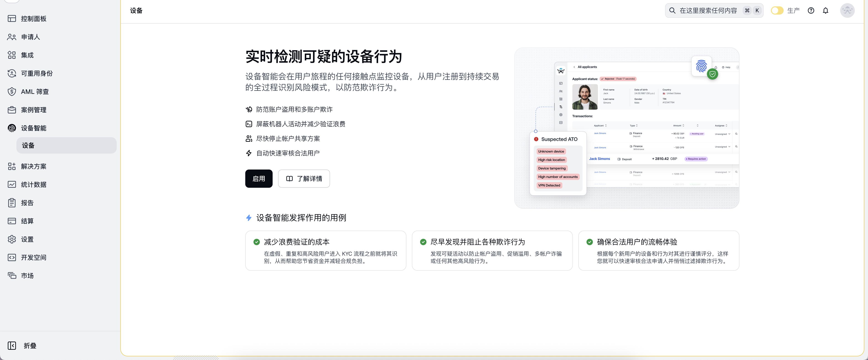The image size is (868, 360).
Task: Click the terminal icon beside 屏蔽机器人活动
Action: [x=249, y=124]
